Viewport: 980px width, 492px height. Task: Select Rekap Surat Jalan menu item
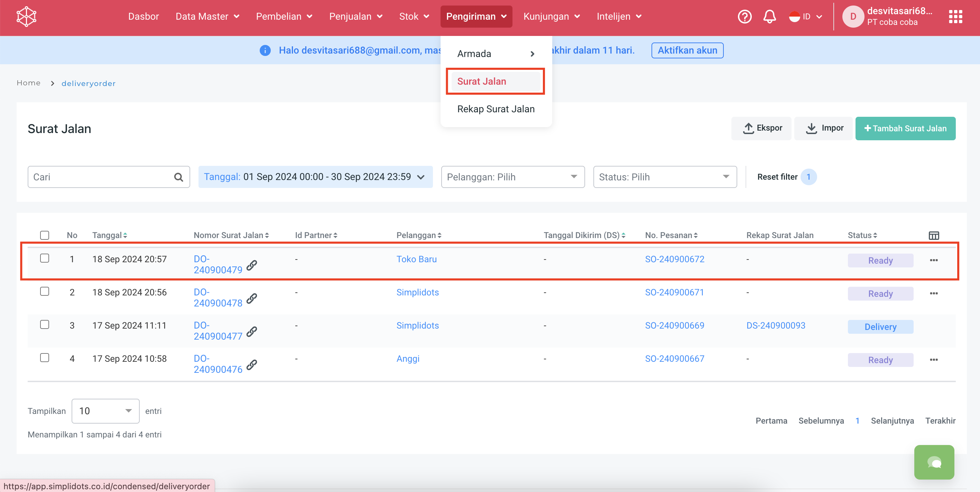[x=496, y=109]
